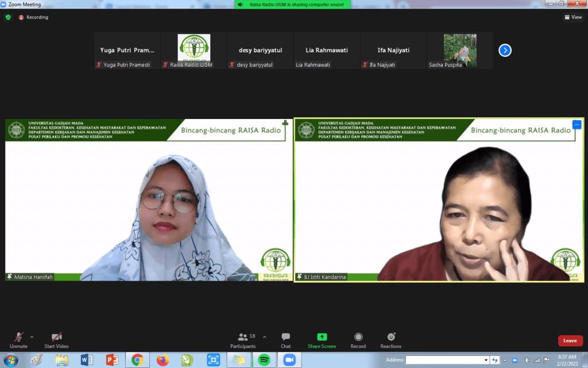Click the BJ Istiti Kandarina name label

pyautogui.click(x=325, y=277)
